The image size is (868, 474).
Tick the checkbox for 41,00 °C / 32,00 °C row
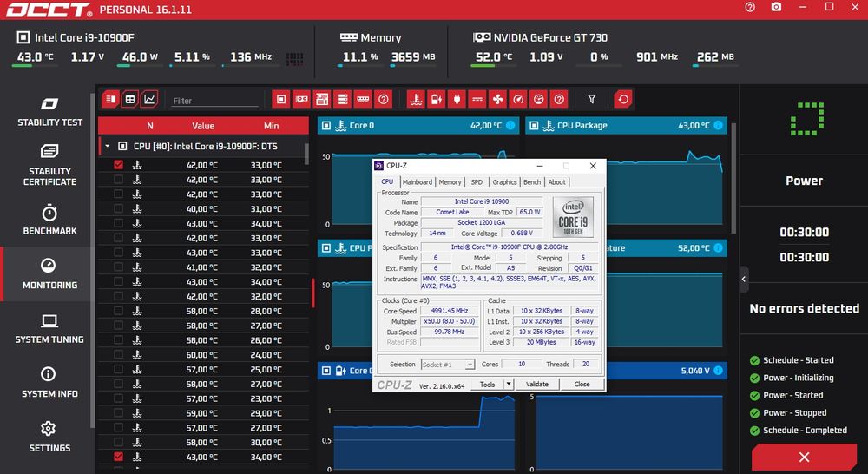click(x=118, y=267)
